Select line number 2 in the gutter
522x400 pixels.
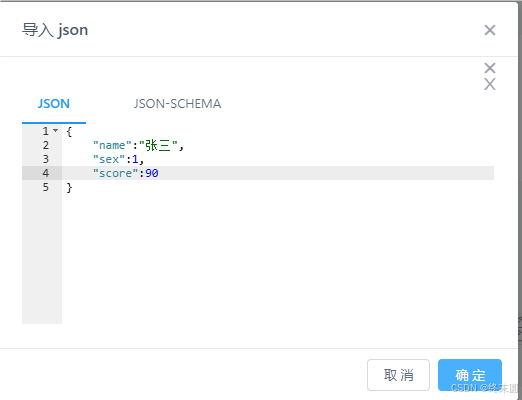46,145
